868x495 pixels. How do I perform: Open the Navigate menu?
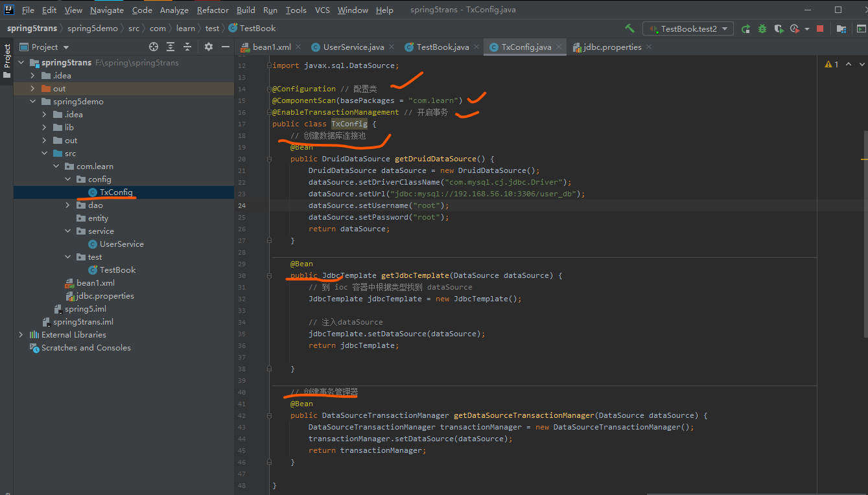[107, 10]
